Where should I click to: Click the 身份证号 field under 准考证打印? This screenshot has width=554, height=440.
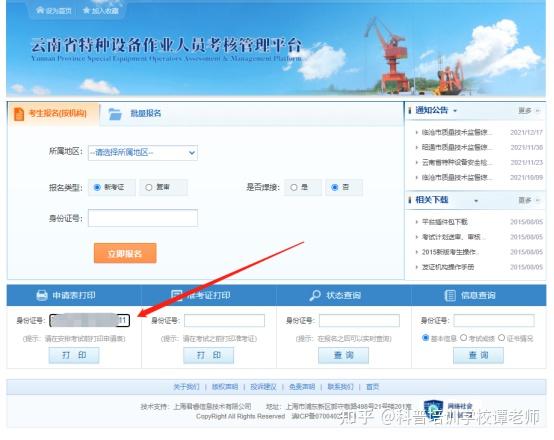coord(224,321)
